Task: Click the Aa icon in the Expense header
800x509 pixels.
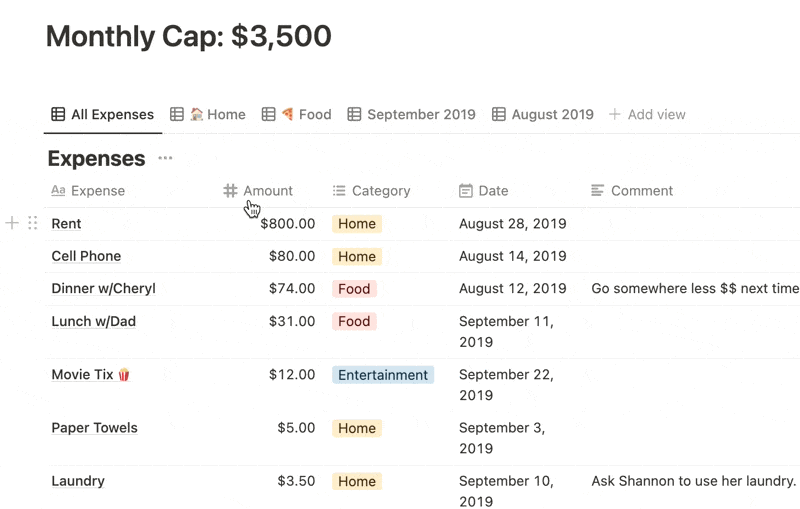Action: click(58, 190)
